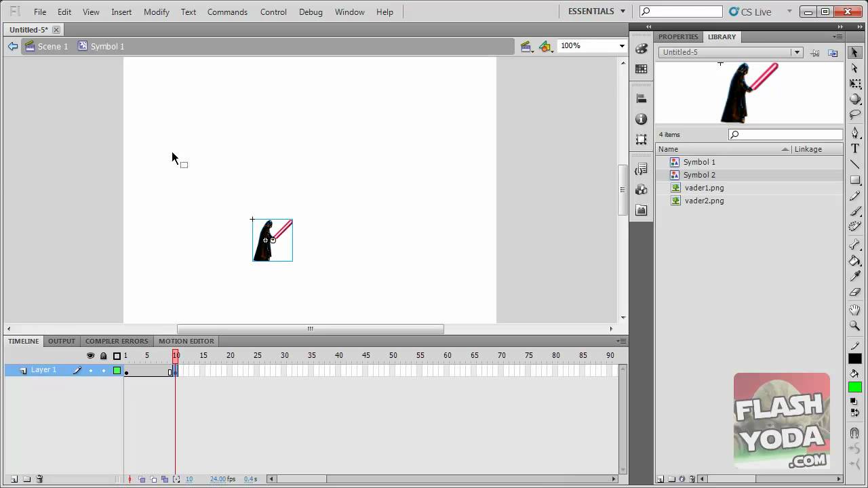The image size is (868, 488).
Task: Switch to the PROPERTIES tab
Action: pos(677,37)
